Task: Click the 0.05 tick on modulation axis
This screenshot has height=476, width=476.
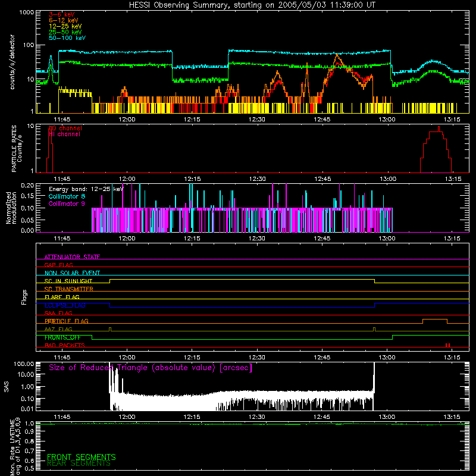Action: [x=27, y=220]
